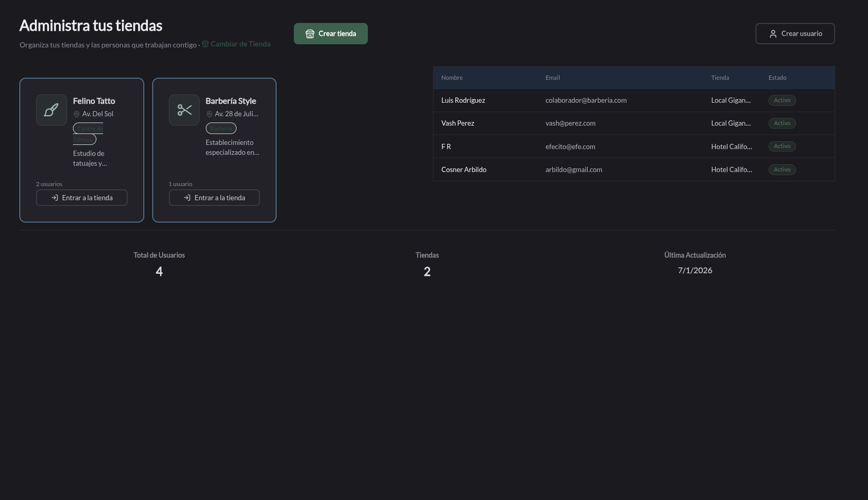Click the 2 usuarios label
868x500 pixels.
(x=49, y=184)
